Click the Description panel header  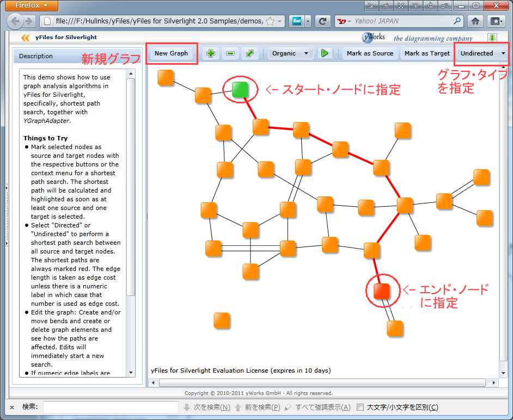77,56
